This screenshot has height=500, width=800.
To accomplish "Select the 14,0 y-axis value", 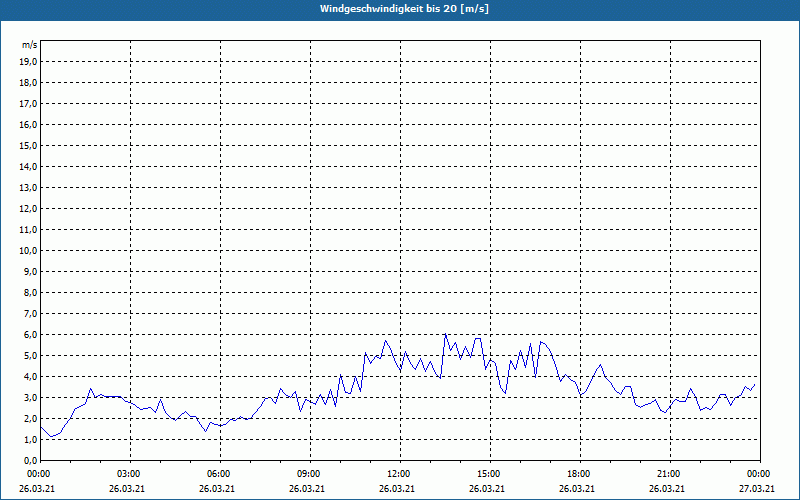I will coord(28,166).
